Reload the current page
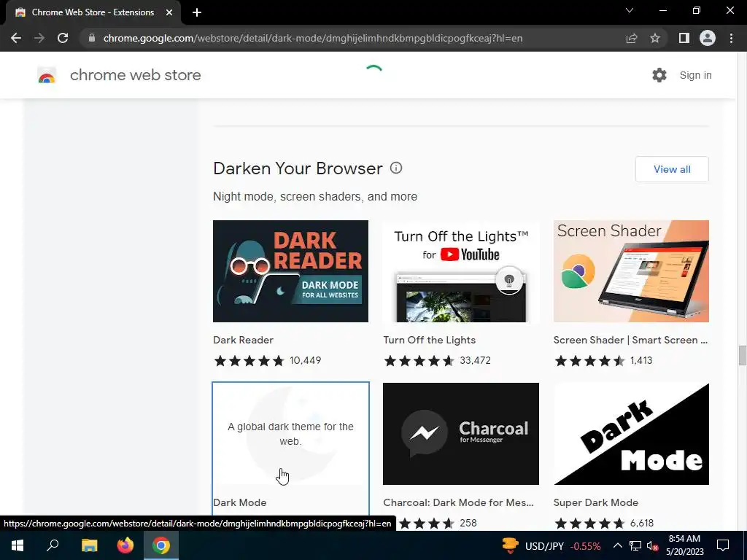This screenshot has width=747, height=560. pyautogui.click(x=63, y=38)
